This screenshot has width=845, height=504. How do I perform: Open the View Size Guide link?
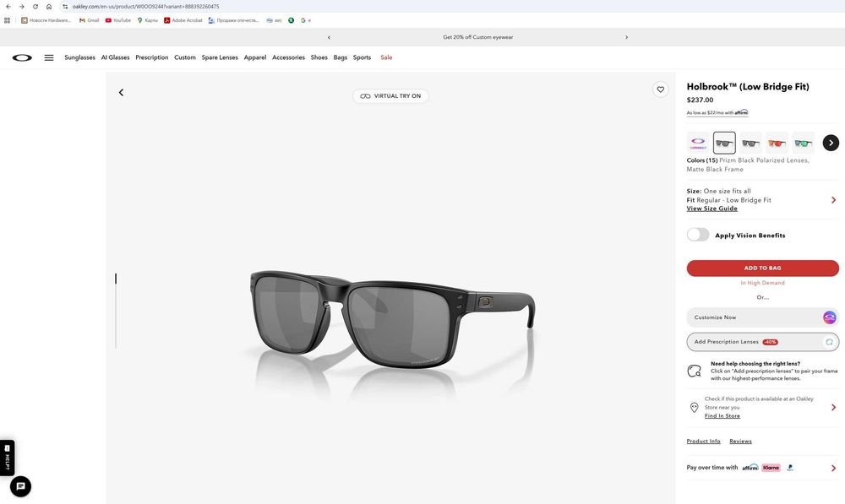click(711, 209)
